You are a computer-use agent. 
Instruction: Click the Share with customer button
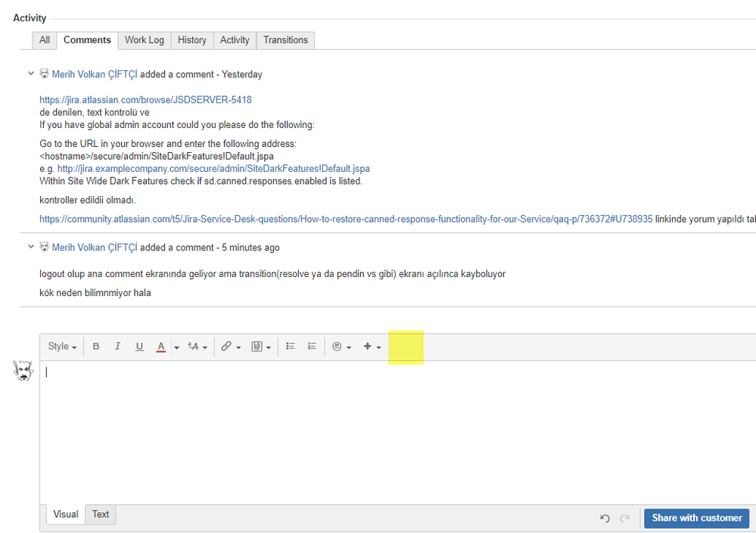(x=697, y=518)
